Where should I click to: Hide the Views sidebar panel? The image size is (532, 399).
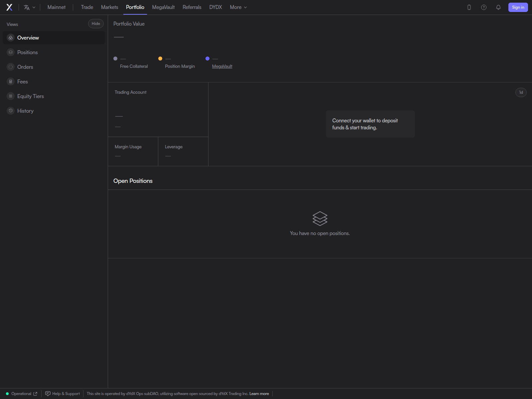pos(96,24)
